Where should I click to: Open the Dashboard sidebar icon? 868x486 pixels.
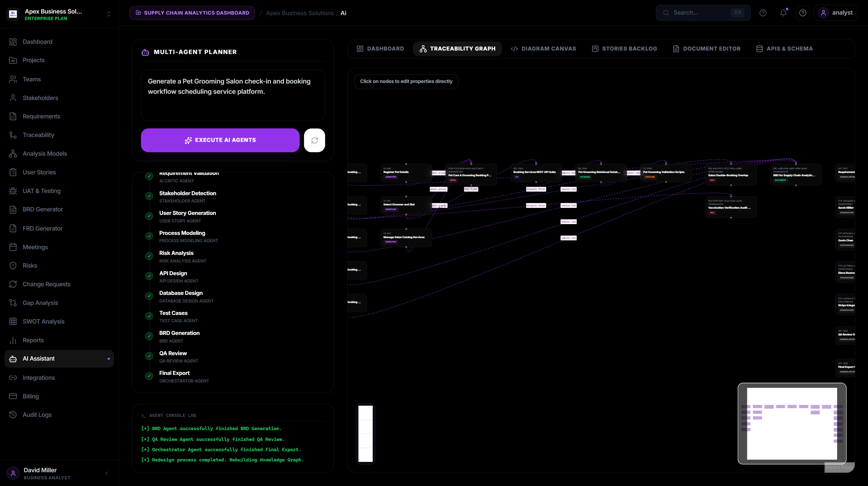pos(13,42)
